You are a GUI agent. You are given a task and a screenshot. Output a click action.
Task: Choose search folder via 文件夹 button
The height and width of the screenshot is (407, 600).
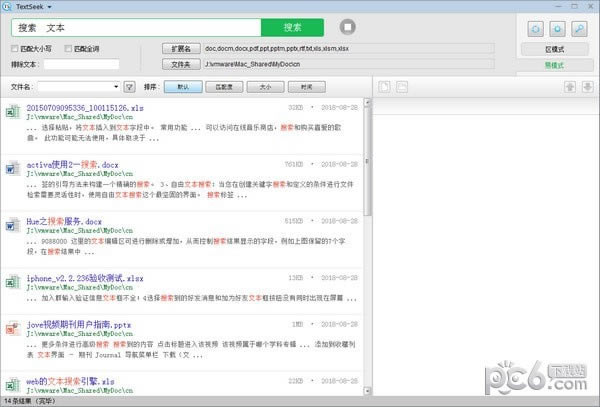pos(180,63)
